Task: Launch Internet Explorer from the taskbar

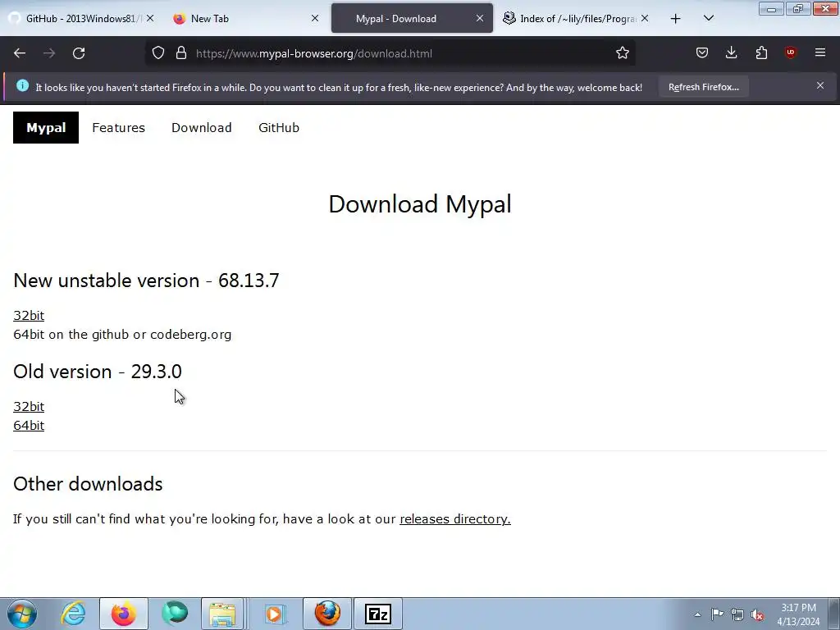Action: 73,614
